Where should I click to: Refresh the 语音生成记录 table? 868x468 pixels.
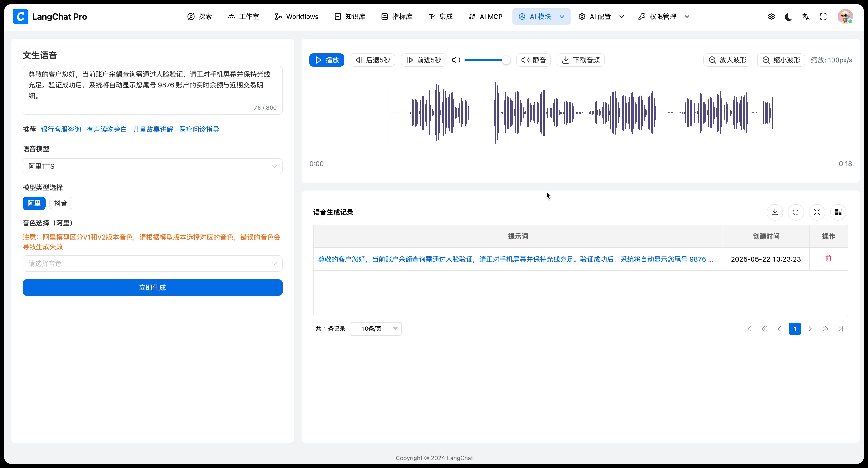point(796,212)
